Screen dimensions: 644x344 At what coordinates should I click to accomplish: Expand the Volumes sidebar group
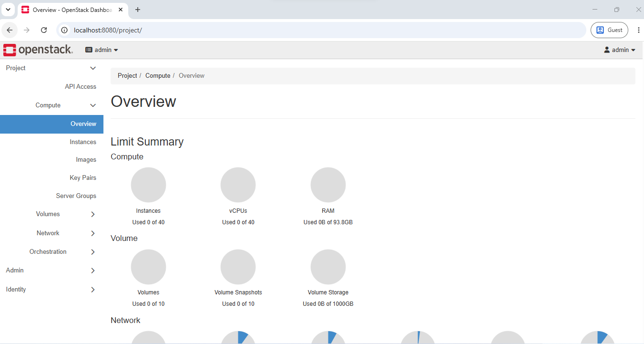point(51,214)
